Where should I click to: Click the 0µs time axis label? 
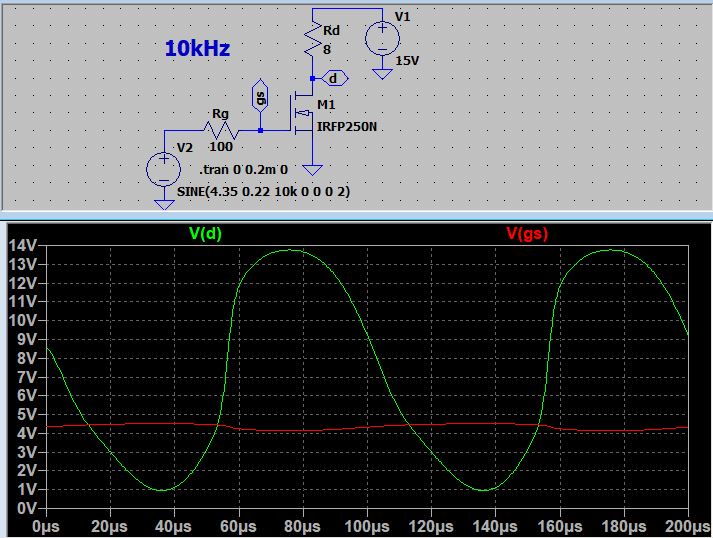46,527
